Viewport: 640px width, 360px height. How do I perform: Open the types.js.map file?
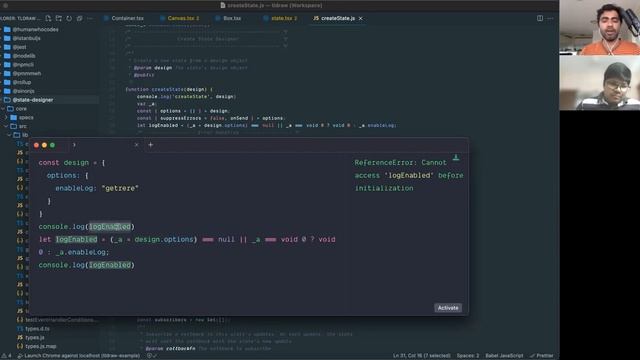pos(40,346)
